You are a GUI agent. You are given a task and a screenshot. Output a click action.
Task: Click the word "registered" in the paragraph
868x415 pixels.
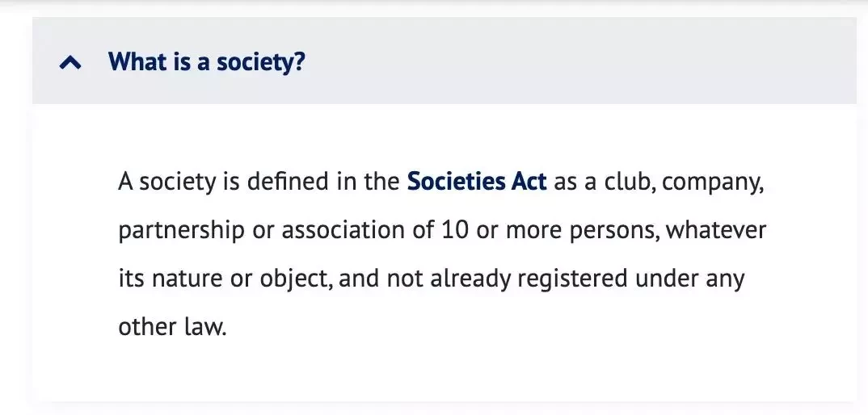tap(572, 279)
